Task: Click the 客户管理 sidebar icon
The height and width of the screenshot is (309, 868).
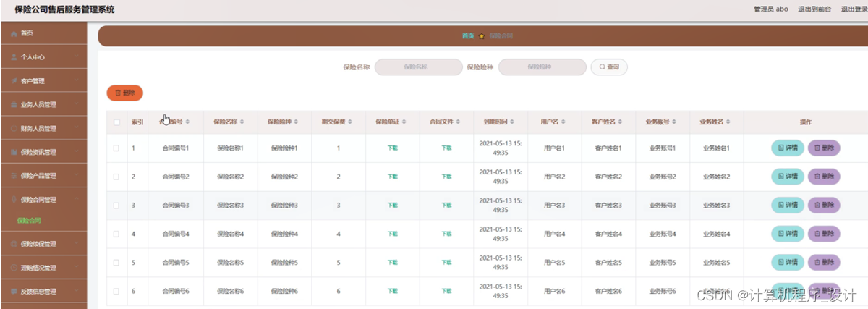Action: pyautogui.click(x=14, y=80)
